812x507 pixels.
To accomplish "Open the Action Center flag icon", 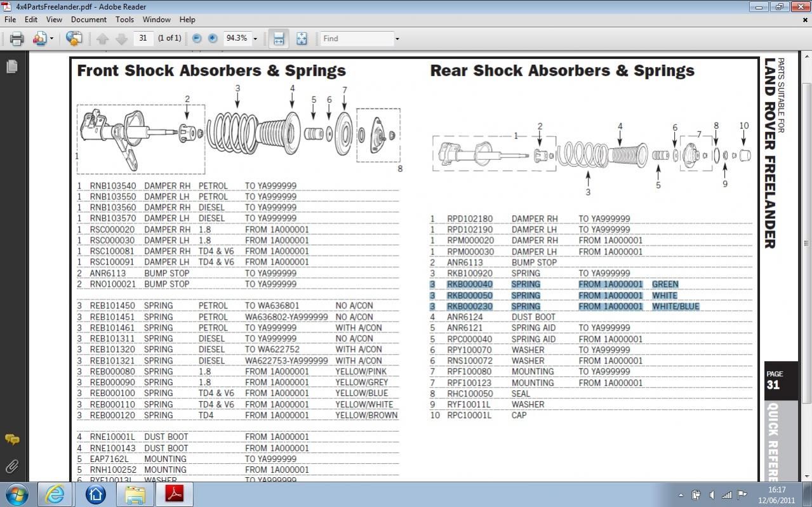I will [x=742, y=495].
